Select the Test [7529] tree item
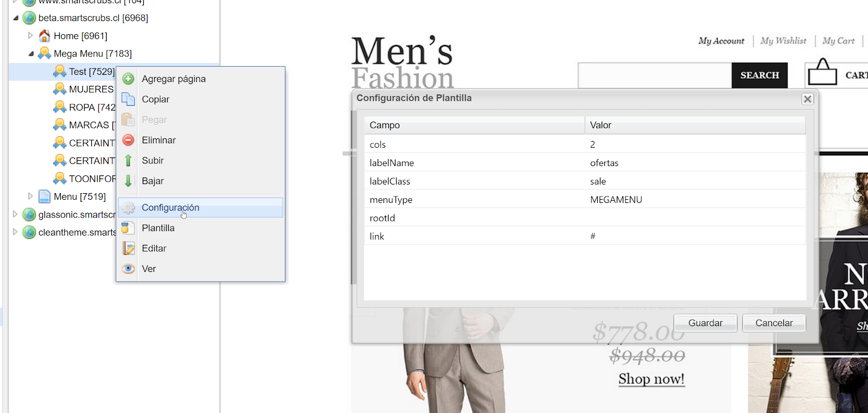Viewport: 868px width, 413px height. (x=92, y=72)
